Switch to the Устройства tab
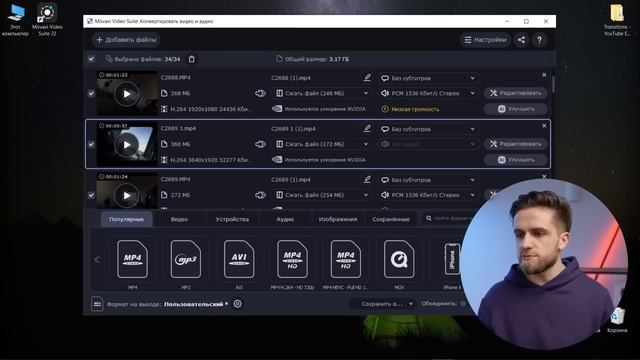 (x=232, y=219)
